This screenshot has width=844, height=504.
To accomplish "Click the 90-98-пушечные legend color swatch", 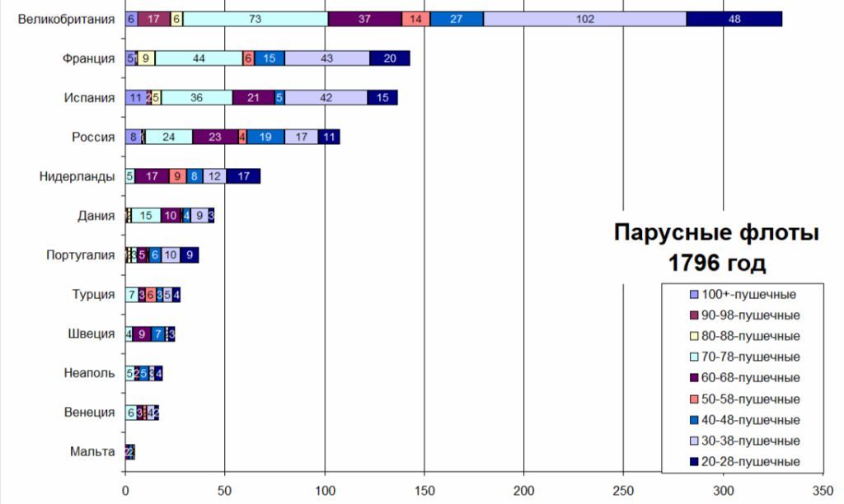I will (694, 315).
